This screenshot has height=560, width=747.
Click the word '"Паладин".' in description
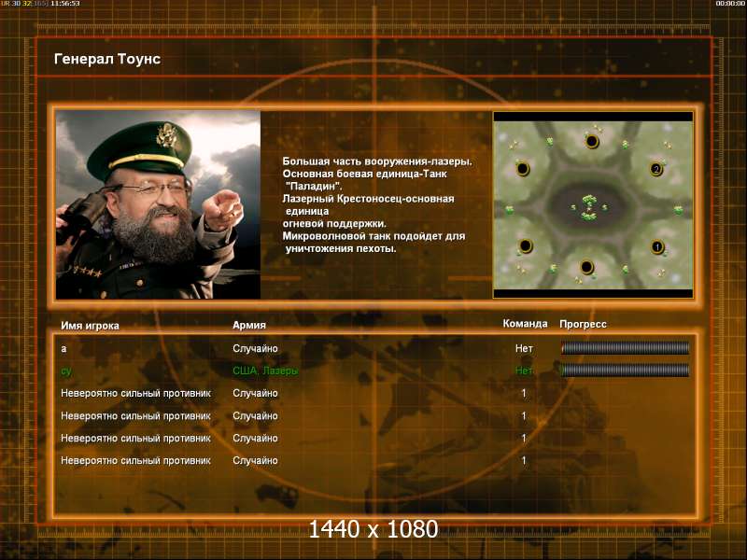pos(314,186)
